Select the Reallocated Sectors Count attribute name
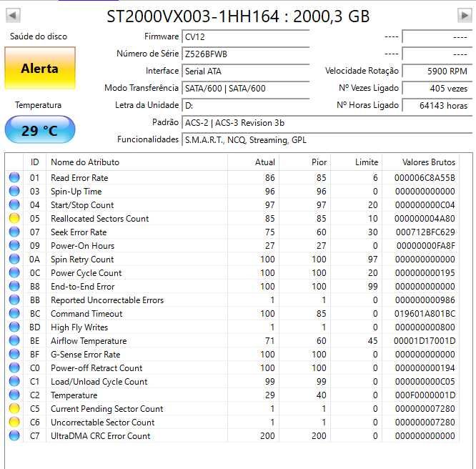The image size is (476, 469). 100,218
